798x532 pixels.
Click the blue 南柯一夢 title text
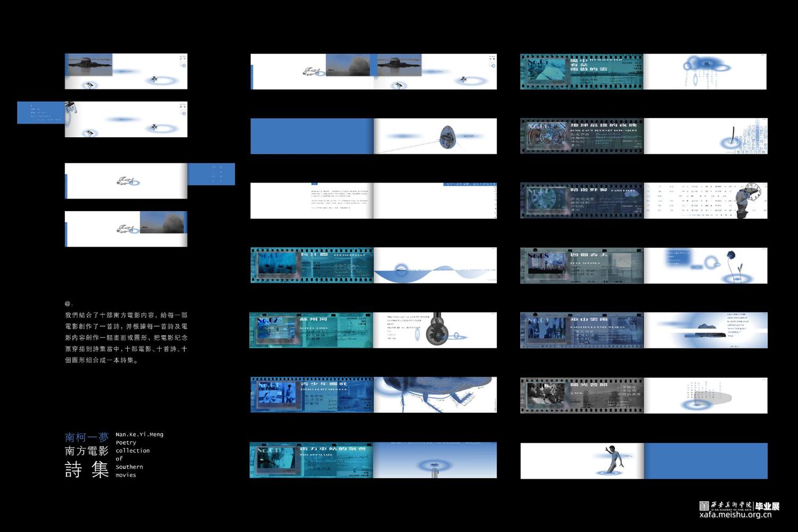pos(87,437)
